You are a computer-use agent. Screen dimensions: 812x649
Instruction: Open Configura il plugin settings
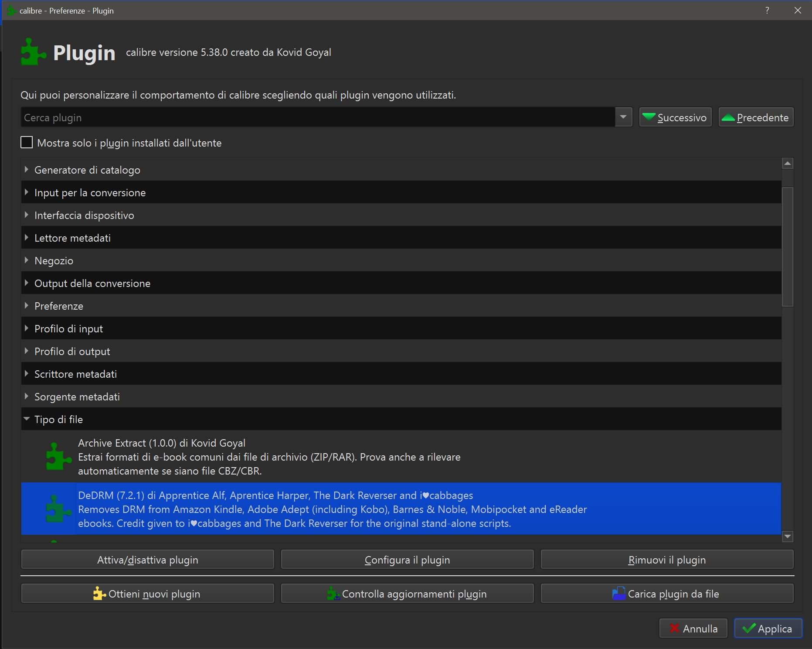[x=407, y=560]
